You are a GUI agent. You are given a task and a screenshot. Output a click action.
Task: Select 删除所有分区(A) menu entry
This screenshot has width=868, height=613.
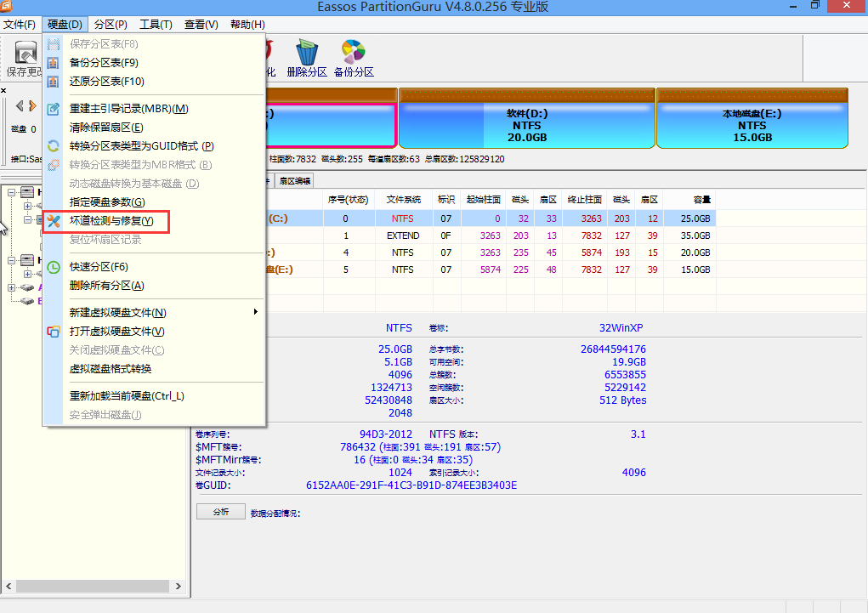pos(155,286)
